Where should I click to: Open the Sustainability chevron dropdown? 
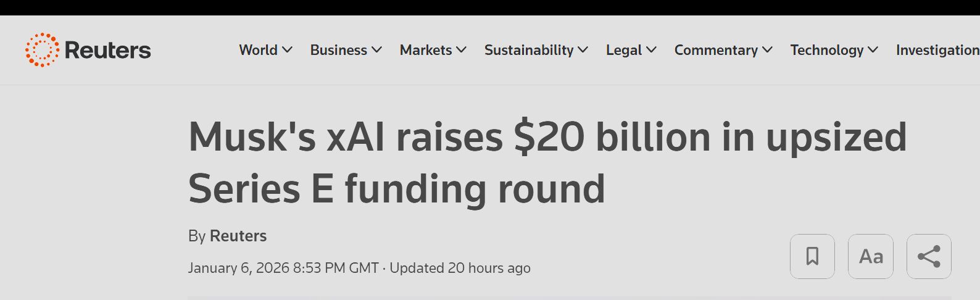(583, 50)
